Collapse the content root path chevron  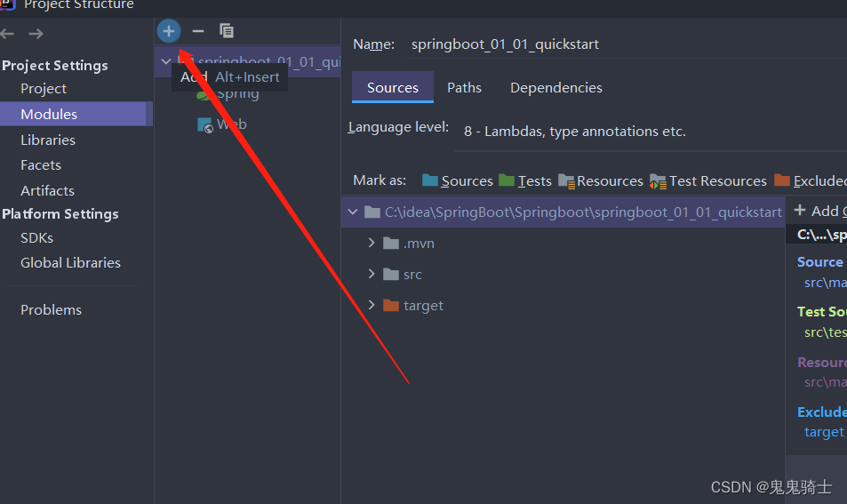[x=353, y=212]
